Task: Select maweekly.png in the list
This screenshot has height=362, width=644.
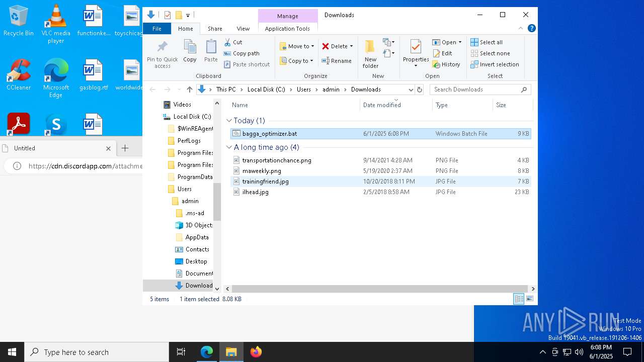Action: click(380, 171)
